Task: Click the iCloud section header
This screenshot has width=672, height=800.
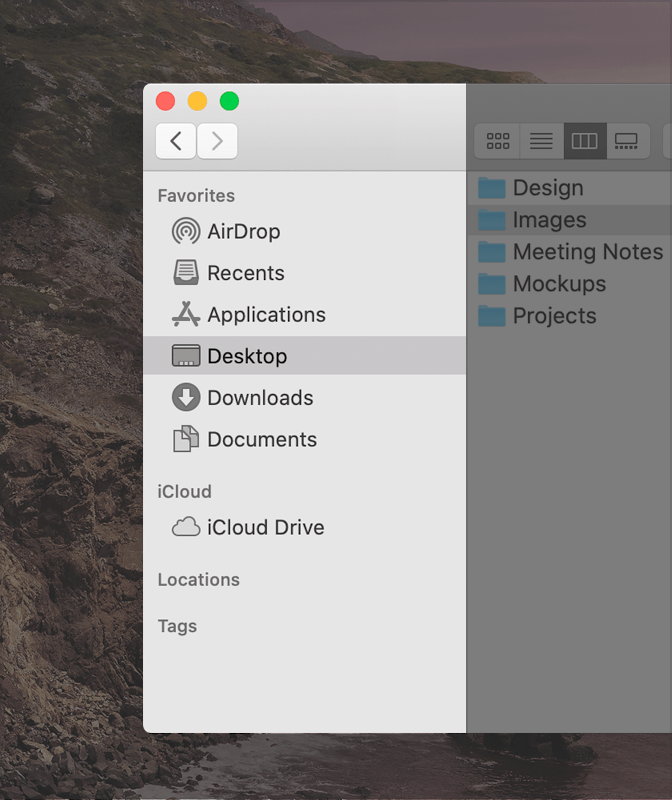Action: [x=184, y=491]
